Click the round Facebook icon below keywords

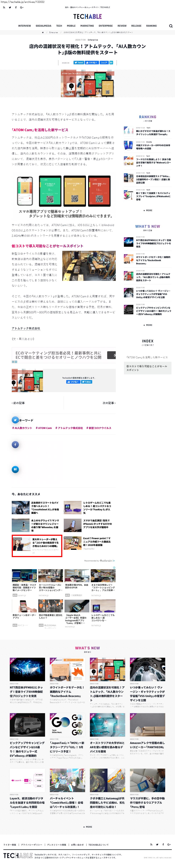(x=15, y=445)
